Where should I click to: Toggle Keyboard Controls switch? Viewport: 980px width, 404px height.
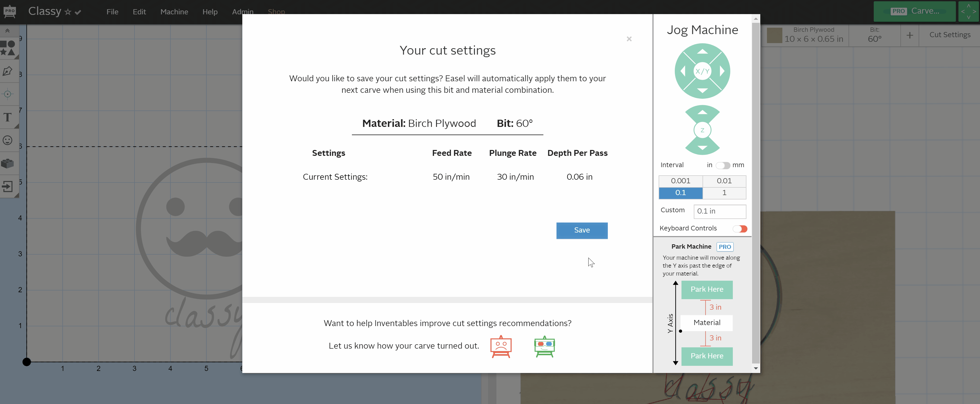point(740,229)
